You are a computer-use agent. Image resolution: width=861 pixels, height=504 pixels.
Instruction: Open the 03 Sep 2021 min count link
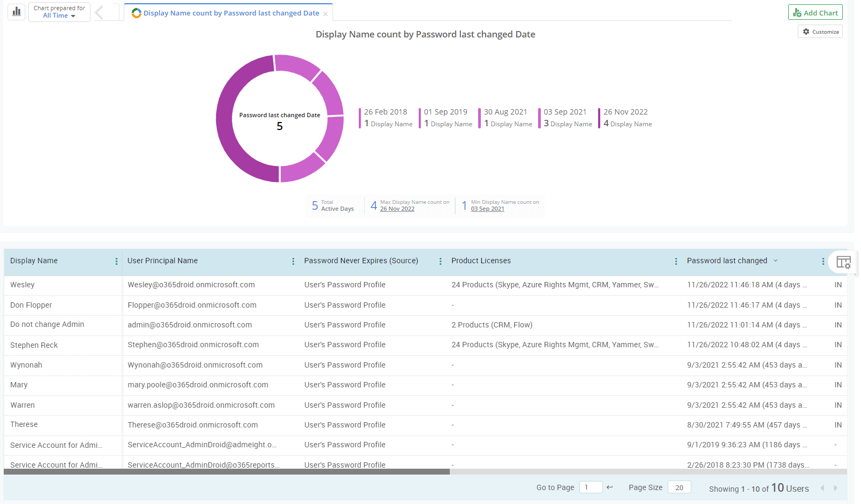point(487,209)
